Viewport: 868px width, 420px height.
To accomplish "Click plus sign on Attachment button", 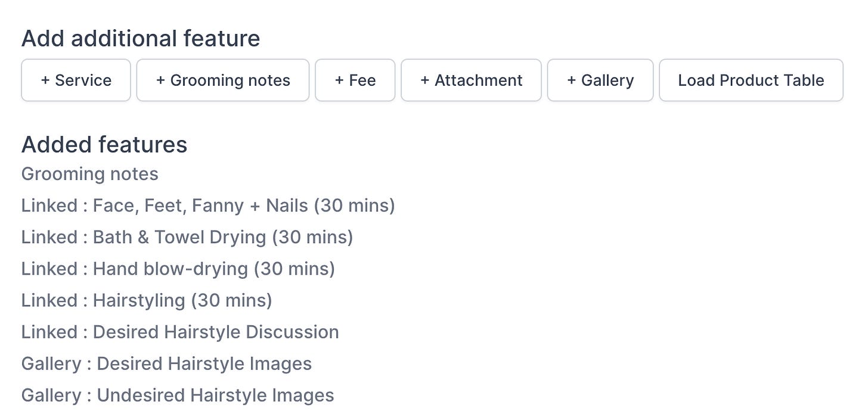I will tap(425, 80).
